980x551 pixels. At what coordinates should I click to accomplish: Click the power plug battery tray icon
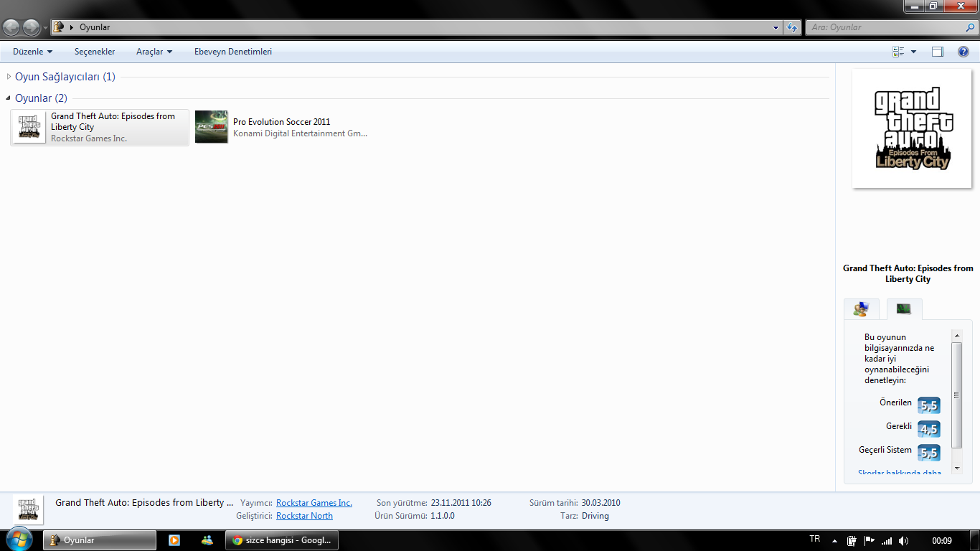(x=852, y=541)
